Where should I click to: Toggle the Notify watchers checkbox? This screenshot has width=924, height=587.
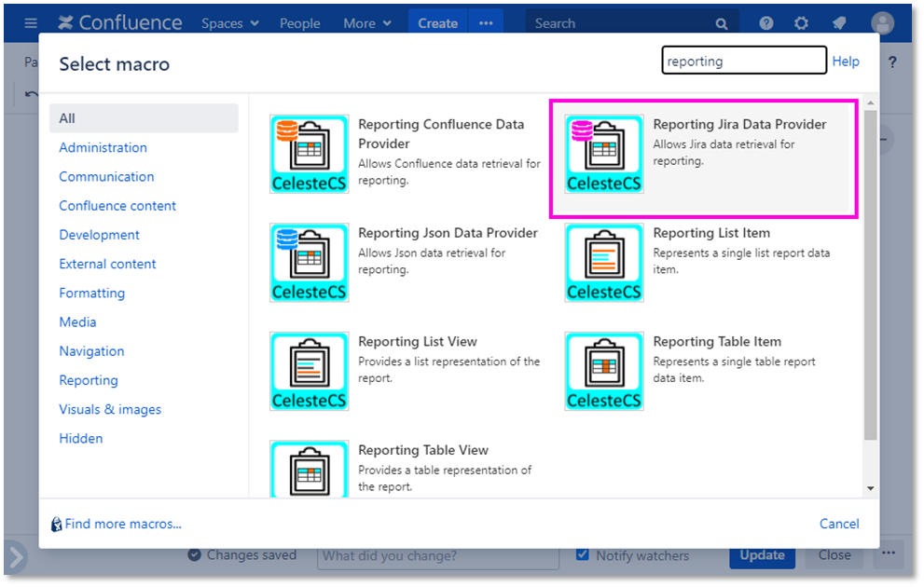(582, 554)
